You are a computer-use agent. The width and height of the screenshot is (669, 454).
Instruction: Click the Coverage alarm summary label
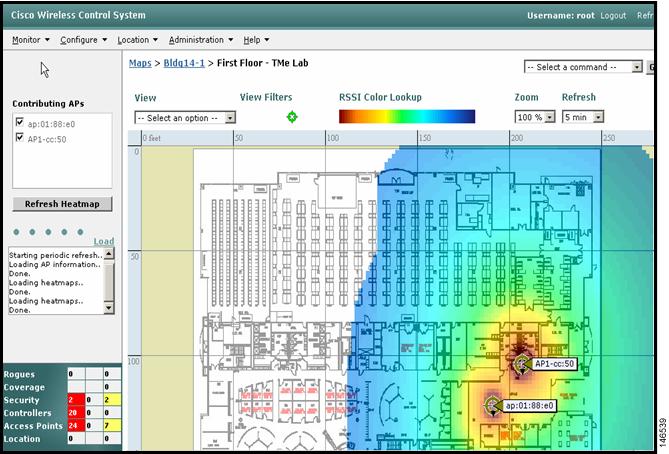[x=24, y=387]
